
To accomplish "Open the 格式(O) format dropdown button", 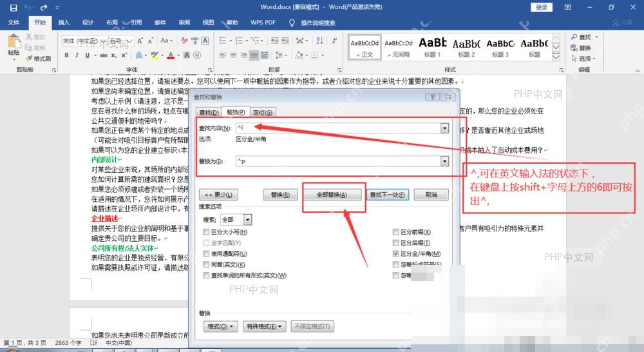I will [220, 326].
